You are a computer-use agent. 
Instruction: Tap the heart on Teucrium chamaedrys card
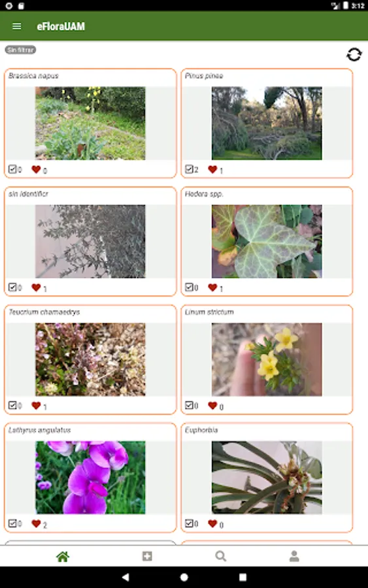click(36, 405)
